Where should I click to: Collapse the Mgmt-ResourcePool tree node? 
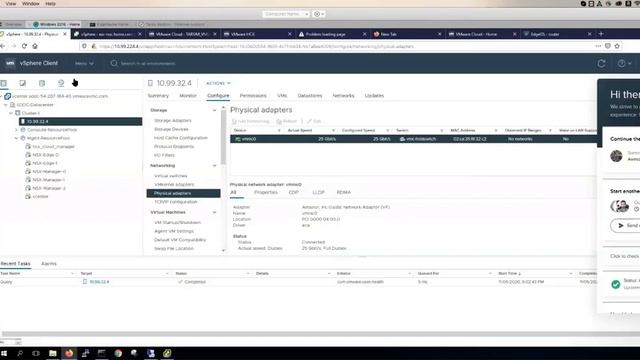coord(16,138)
